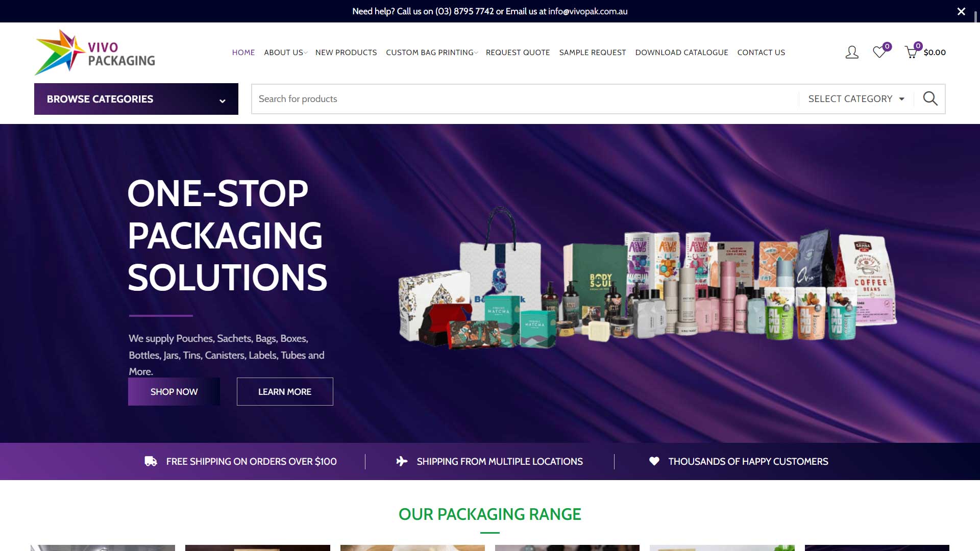The image size is (980, 551).
Task: Click the Contact Us link
Action: [x=761, y=53]
